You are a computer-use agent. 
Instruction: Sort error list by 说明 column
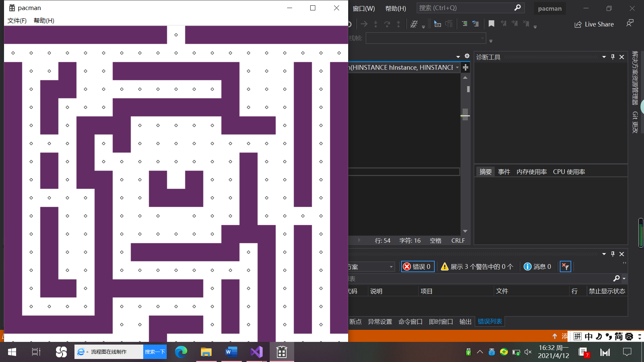[x=376, y=291]
